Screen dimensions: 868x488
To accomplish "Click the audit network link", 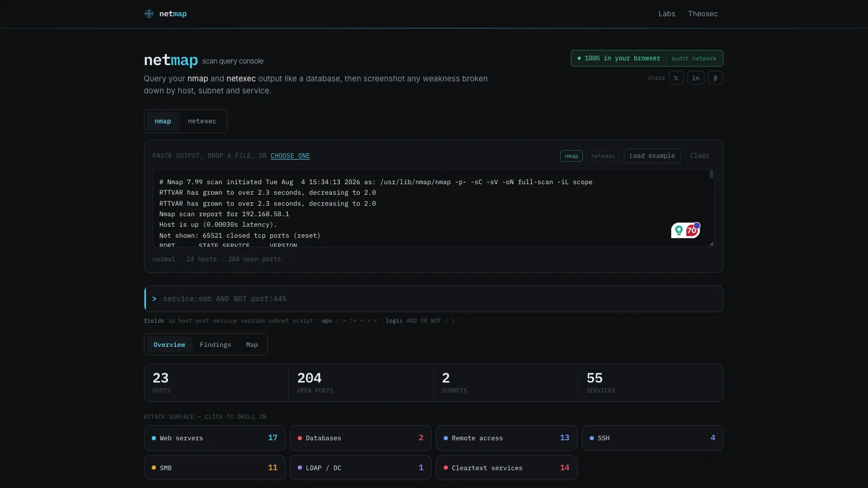I will tap(694, 58).
